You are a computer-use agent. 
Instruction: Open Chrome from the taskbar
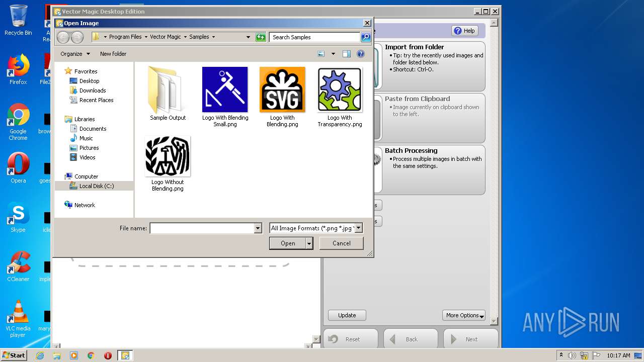click(91, 355)
